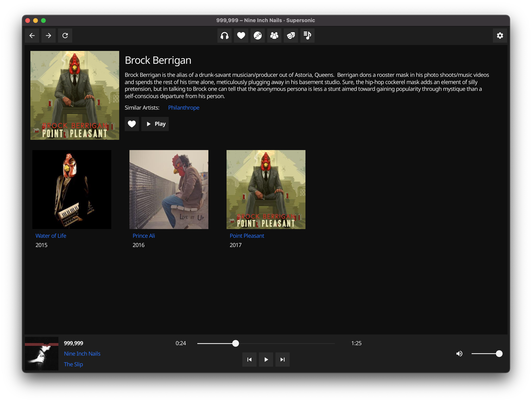The image size is (532, 402).
Task: Click the volume slider handle
Action: tap(499, 354)
